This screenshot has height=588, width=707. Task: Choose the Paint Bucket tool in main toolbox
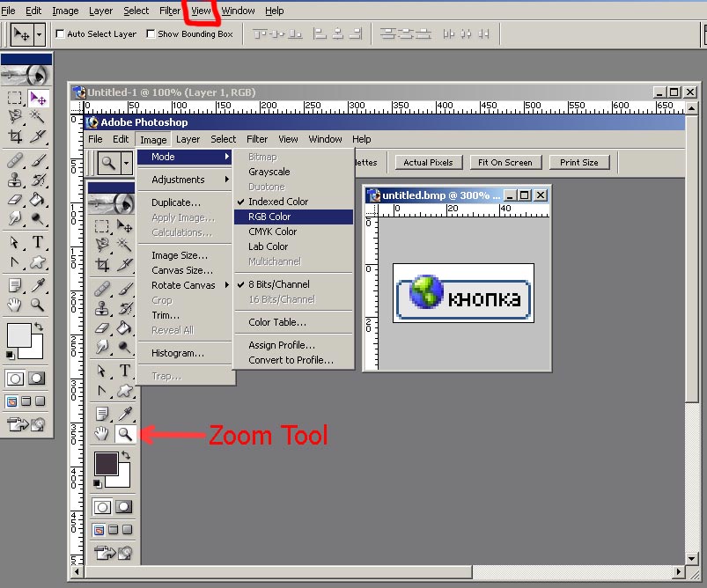point(38,199)
